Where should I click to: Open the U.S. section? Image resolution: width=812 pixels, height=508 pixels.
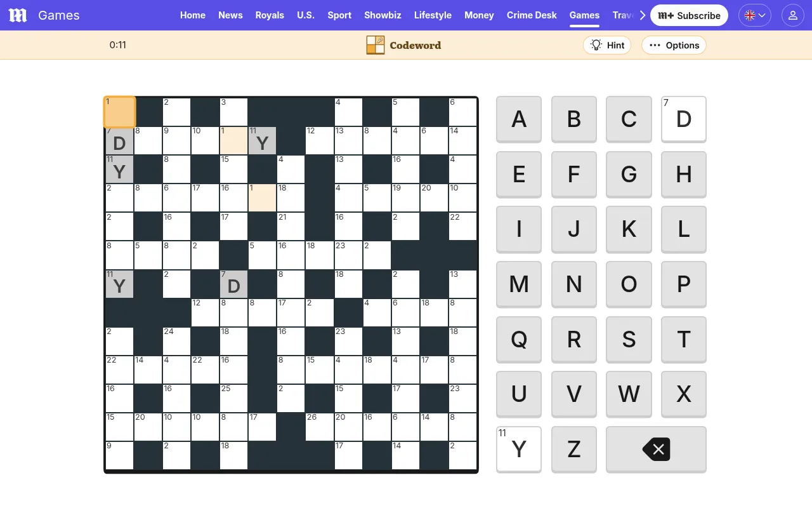[x=306, y=15]
